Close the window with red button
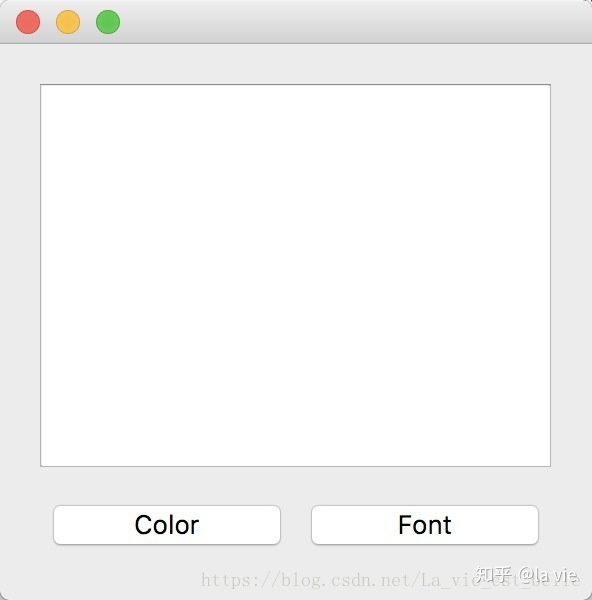This screenshot has height=600, width=592. 28,22
